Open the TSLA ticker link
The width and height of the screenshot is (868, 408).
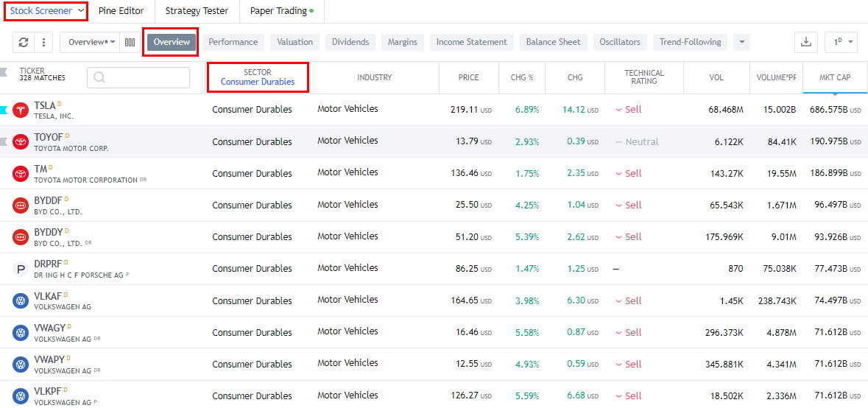coord(45,105)
